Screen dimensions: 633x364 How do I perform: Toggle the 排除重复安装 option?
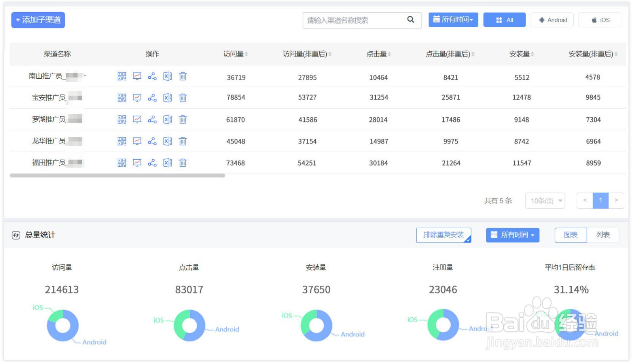click(443, 235)
